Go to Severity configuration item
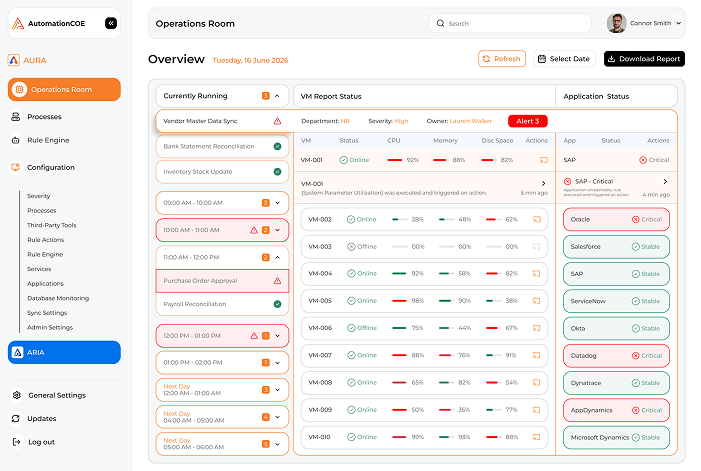701x471 pixels. 38,196
